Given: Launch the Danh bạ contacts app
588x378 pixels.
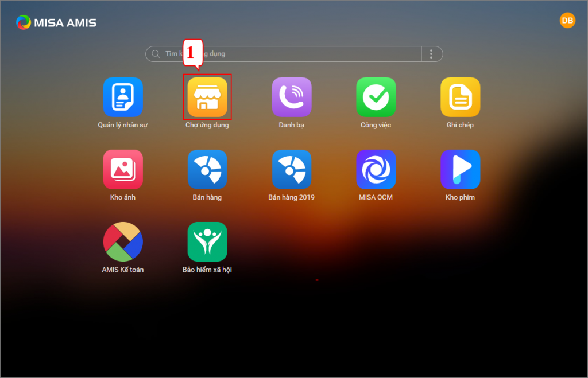Looking at the screenshot, I should click(x=292, y=97).
